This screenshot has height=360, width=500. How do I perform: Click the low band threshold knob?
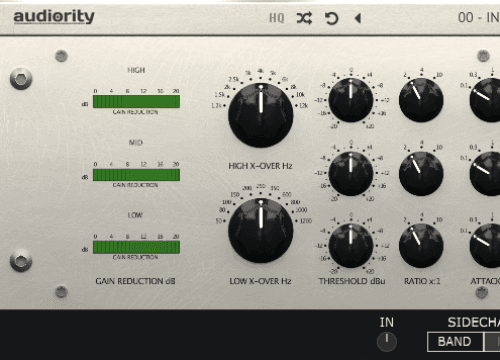click(x=351, y=246)
